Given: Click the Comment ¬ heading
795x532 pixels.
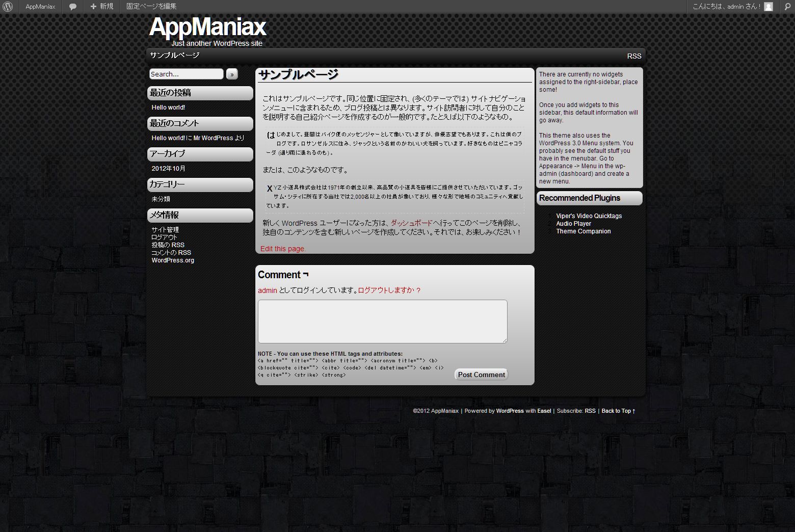Looking at the screenshot, I should pos(283,275).
